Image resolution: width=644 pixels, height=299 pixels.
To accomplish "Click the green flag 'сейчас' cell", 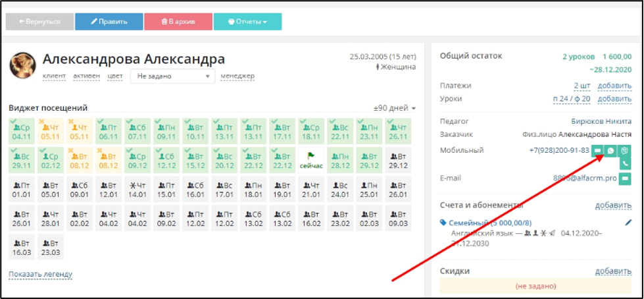I will pyautogui.click(x=311, y=161).
